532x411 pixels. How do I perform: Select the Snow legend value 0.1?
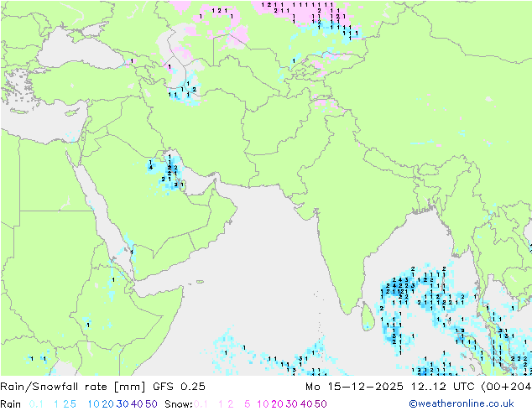[201, 404]
